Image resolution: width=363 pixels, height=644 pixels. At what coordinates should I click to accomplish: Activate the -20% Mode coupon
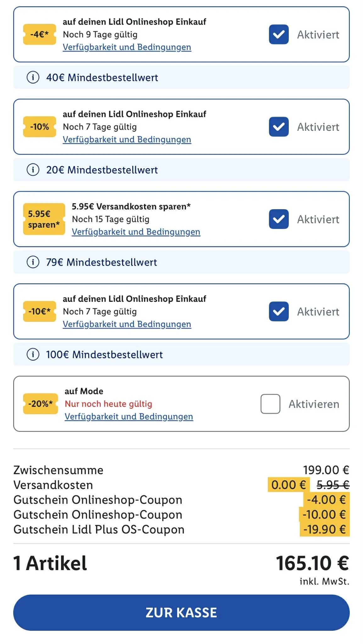(270, 404)
